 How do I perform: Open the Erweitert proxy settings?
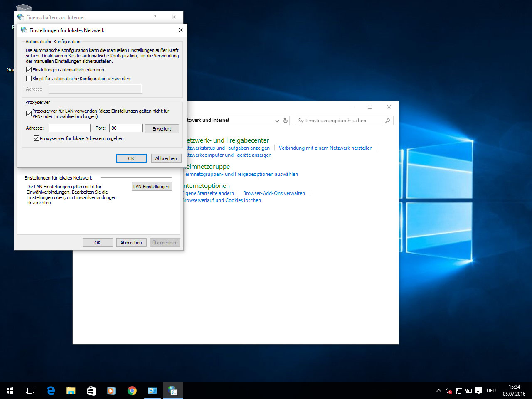(x=162, y=129)
